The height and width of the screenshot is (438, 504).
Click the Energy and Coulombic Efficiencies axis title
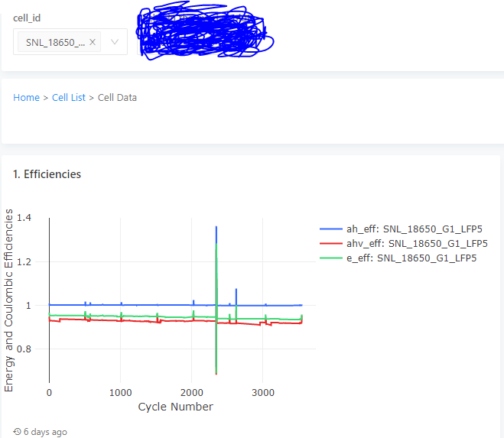click(8, 300)
